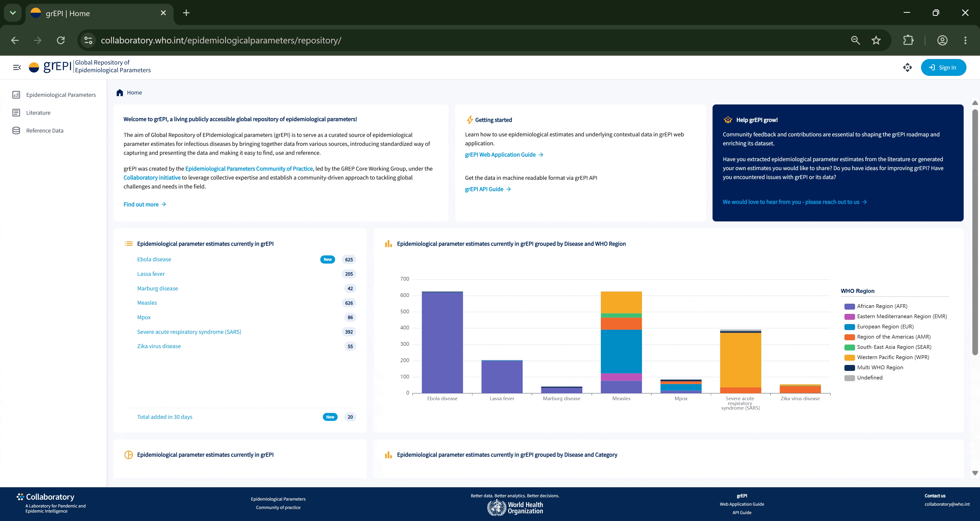
Task: Toggle European Region (EUR) legend swatch
Action: tap(850, 327)
